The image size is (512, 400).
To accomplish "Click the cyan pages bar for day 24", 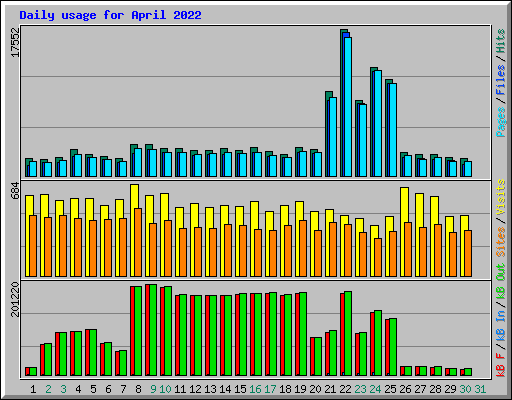I will (x=378, y=123).
